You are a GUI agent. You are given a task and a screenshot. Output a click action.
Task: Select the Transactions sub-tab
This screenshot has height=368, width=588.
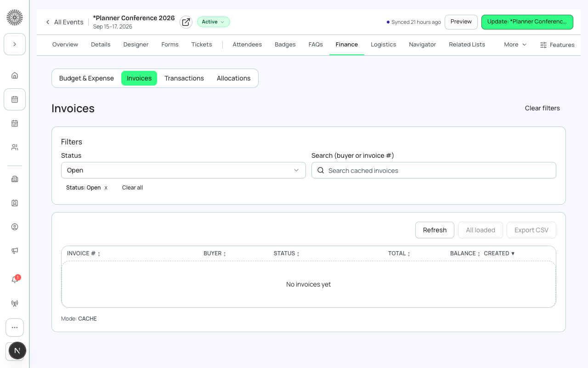[x=184, y=78]
